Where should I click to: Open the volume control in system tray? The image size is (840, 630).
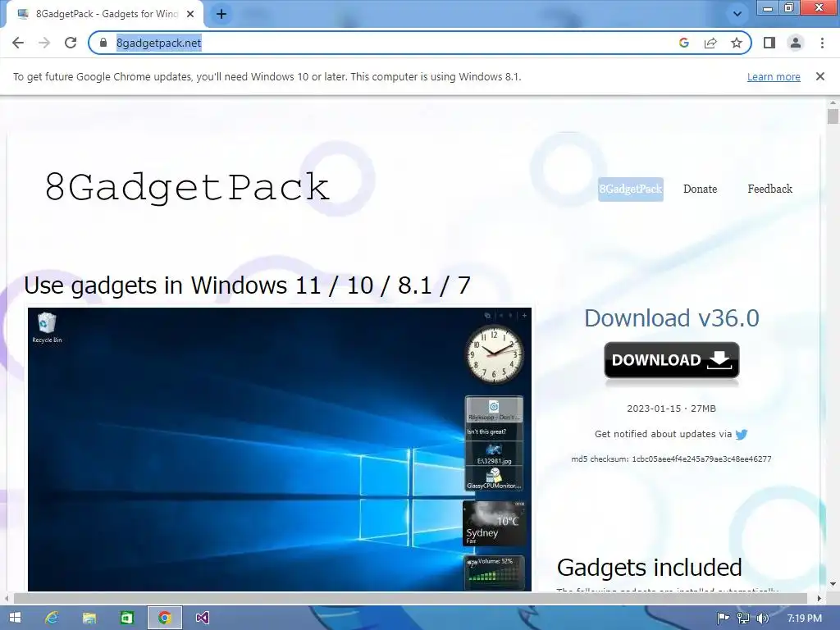[763, 619]
